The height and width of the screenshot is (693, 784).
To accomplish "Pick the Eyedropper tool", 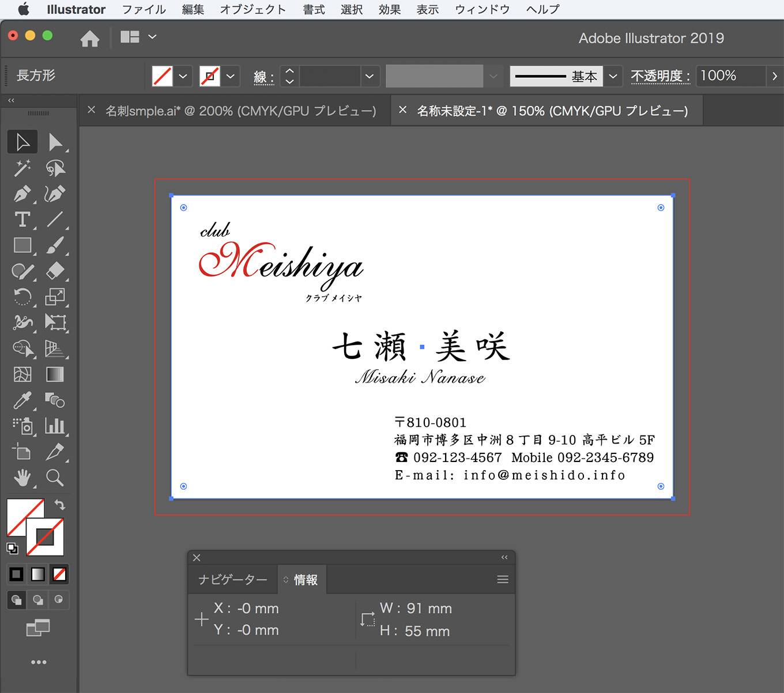I will [x=22, y=400].
